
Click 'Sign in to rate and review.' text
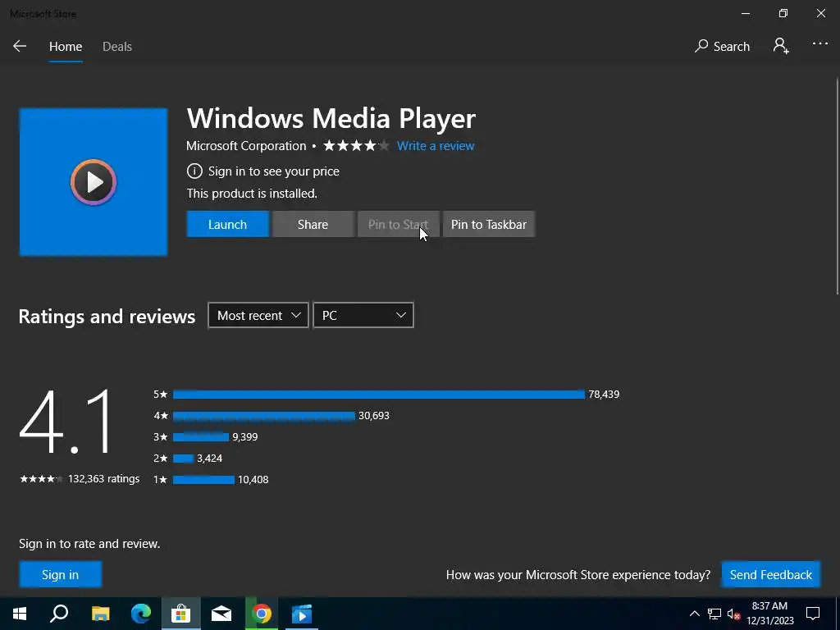coord(89,544)
